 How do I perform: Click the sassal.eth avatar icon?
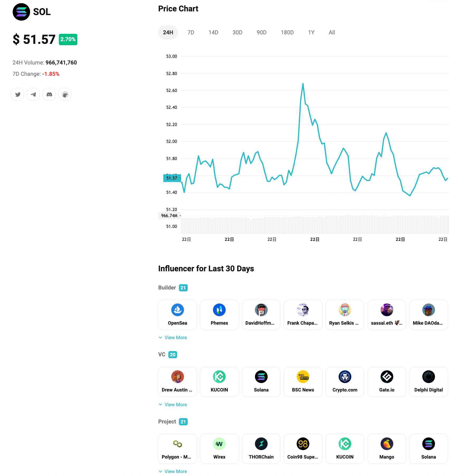click(387, 310)
